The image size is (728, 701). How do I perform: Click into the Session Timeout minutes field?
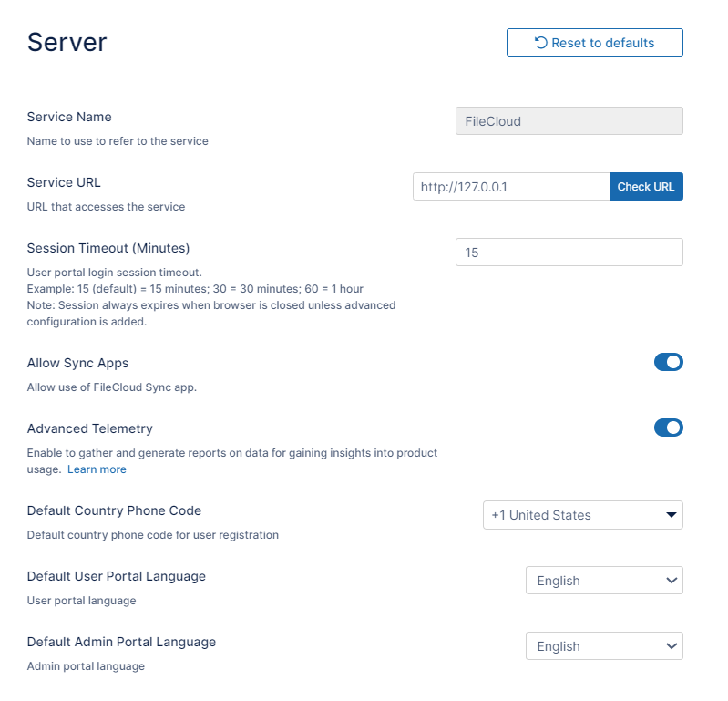(x=569, y=253)
